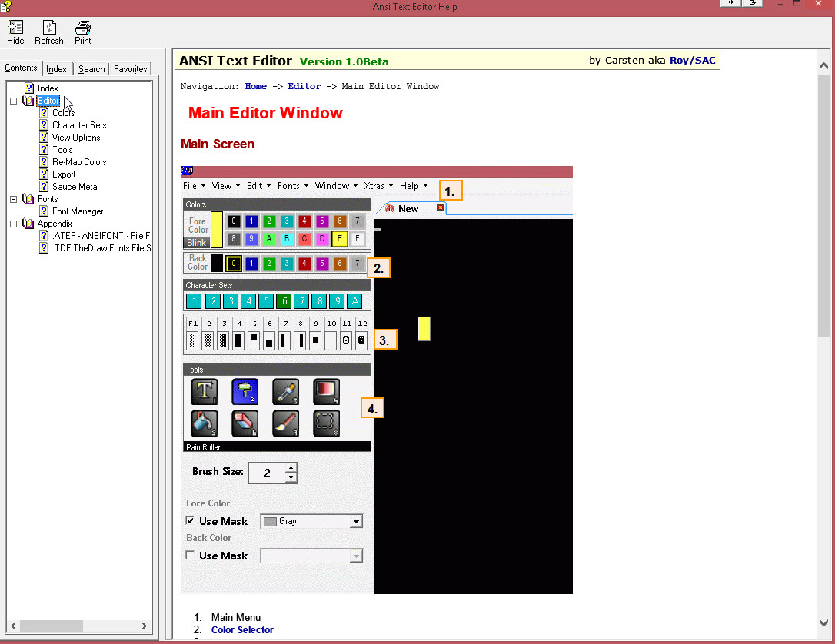The height and width of the screenshot is (644, 835).
Task: Switch to the Search tab
Action: [x=91, y=68]
